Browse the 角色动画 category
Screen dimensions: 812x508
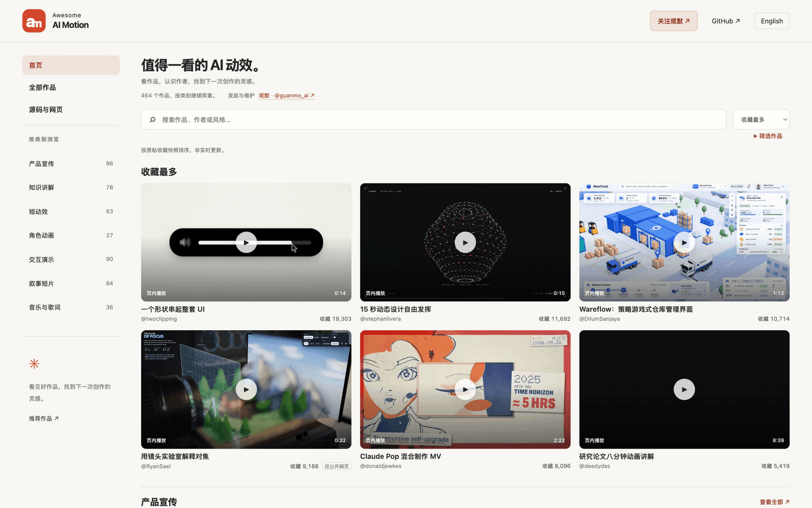pyautogui.click(x=71, y=235)
